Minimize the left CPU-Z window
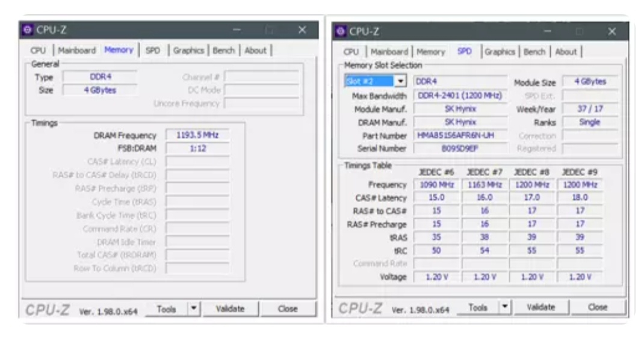The width and height of the screenshot is (644, 344). click(237, 30)
